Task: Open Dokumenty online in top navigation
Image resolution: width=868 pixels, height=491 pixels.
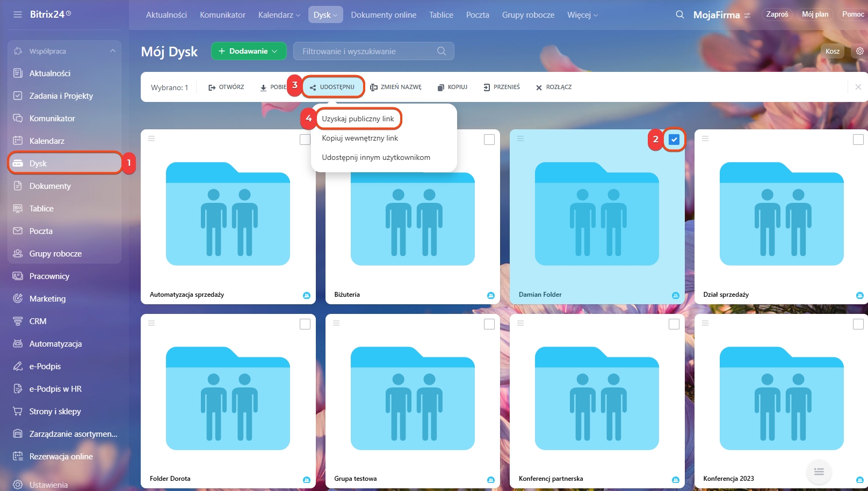Action: (384, 15)
